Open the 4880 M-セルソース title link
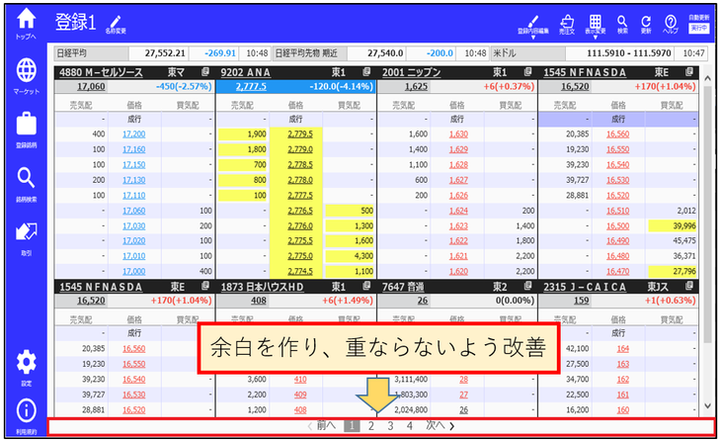This screenshot has height=442, width=721. pyautogui.click(x=101, y=72)
